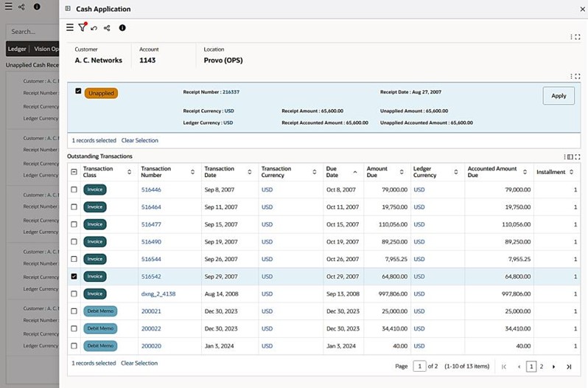Click USD ledger currency link for invoice 516477
588x388 pixels.
coord(419,224)
